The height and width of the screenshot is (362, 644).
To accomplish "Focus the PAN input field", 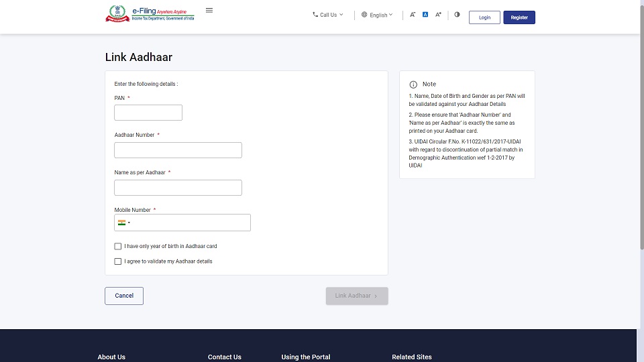I will pyautogui.click(x=148, y=113).
